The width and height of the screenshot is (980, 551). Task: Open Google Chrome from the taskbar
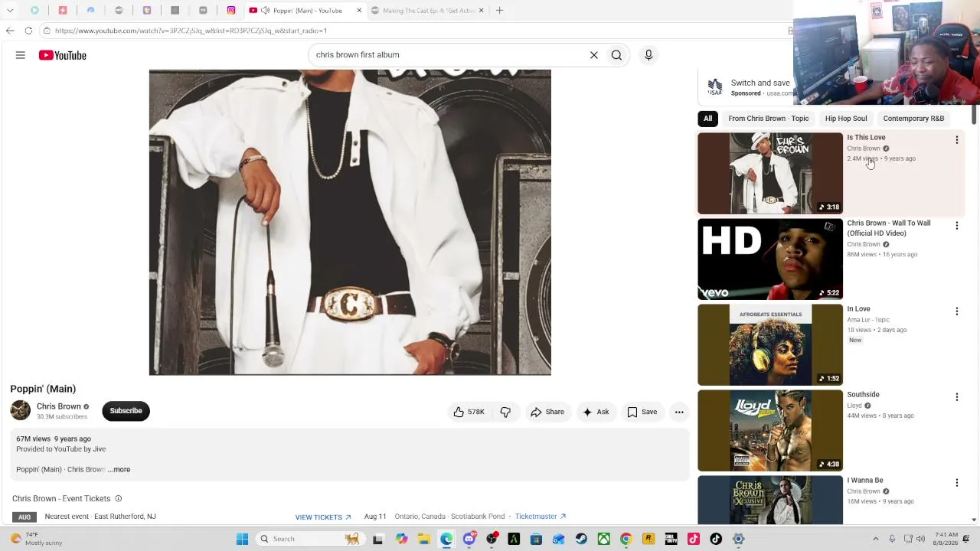coord(626,539)
